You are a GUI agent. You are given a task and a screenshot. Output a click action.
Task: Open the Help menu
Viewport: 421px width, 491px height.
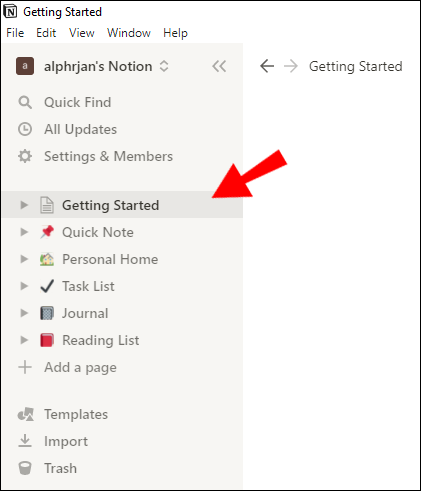pyautogui.click(x=175, y=33)
